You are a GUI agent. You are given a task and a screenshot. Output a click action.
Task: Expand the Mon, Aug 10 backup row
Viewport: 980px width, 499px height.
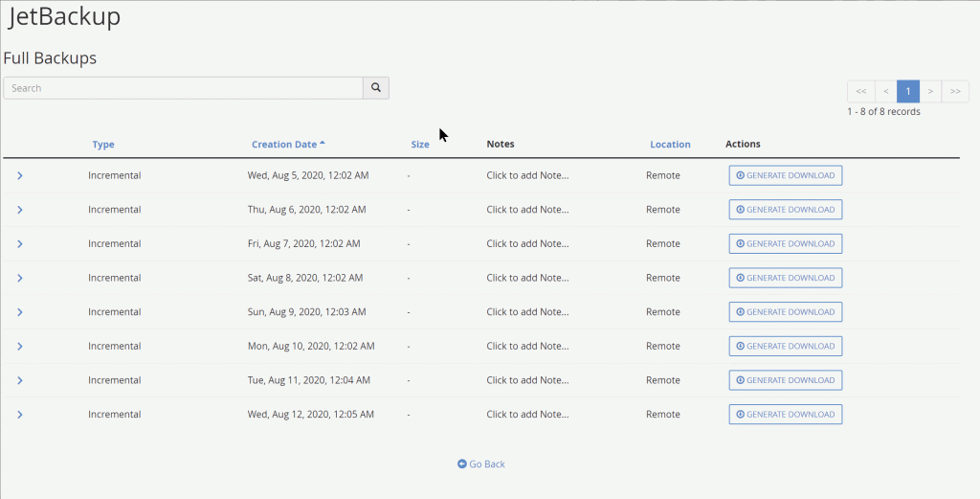coord(20,347)
